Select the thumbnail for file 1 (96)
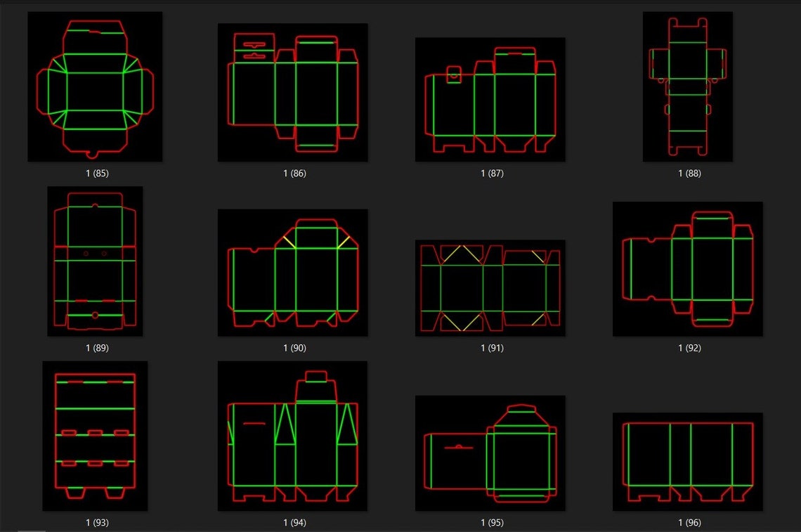The image size is (801, 532). click(688, 462)
